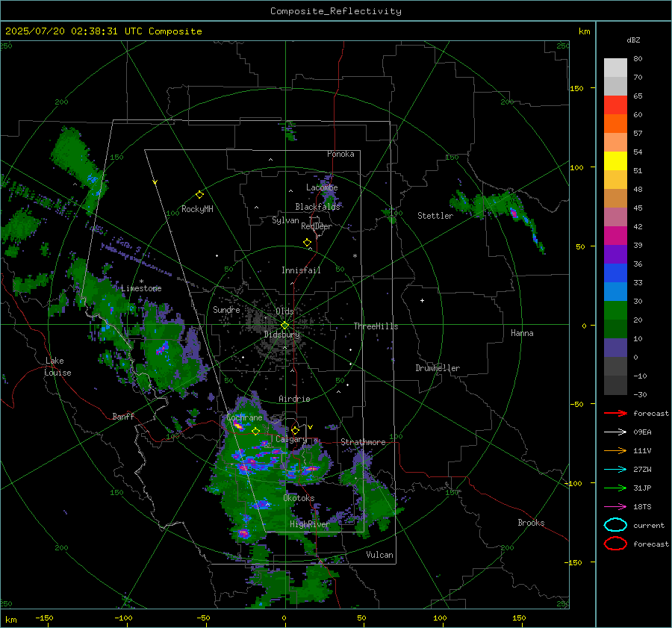Click the Lake Louise label
The width and height of the screenshot is (672, 628).
point(57,367)
